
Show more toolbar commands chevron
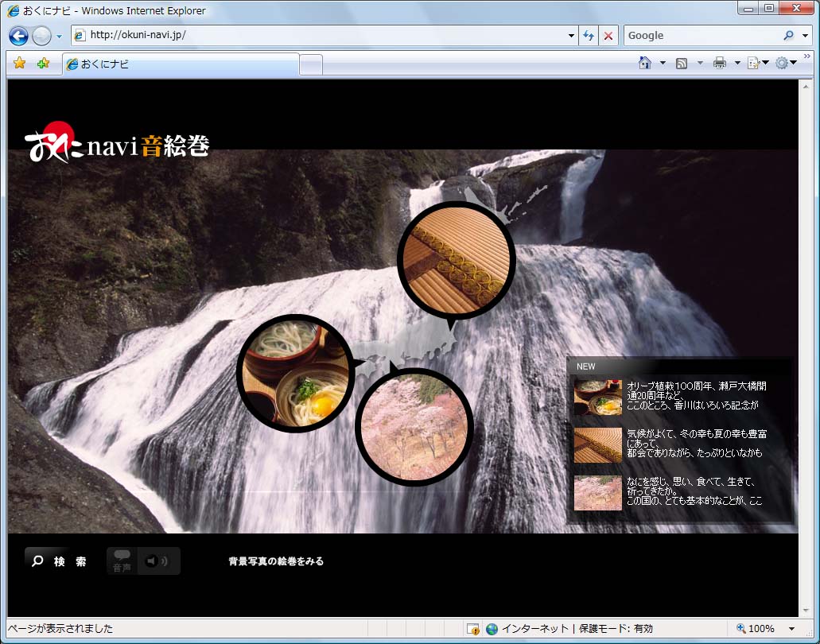click(807, 56)
